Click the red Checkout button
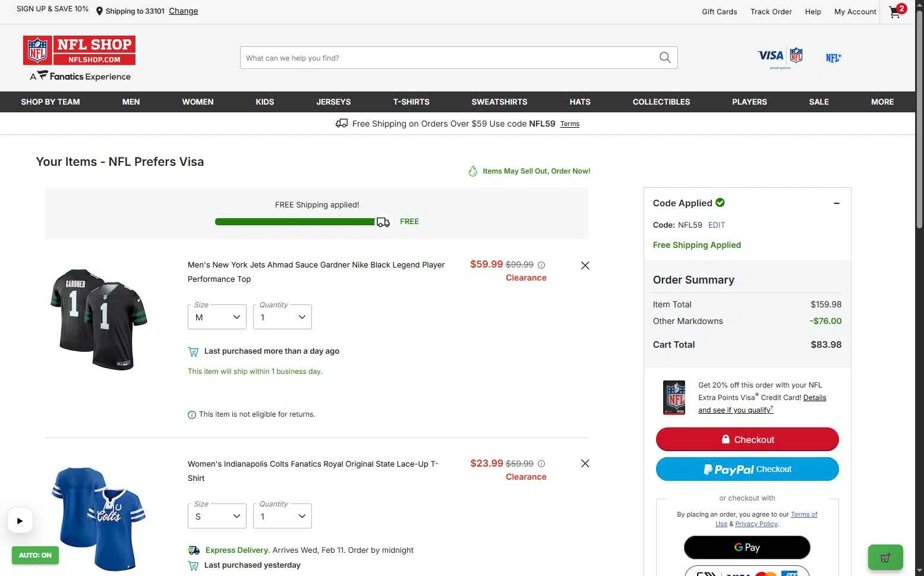Viewport: 924px width, 576px height. (748, 440)
